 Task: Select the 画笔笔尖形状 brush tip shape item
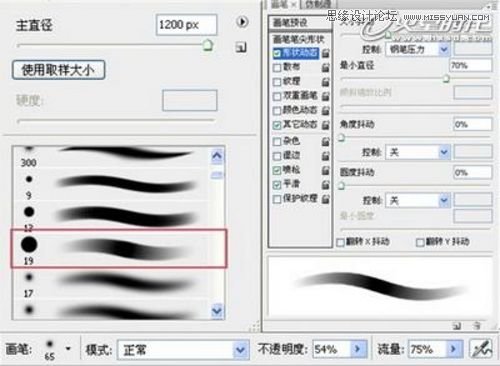[299, 40]
